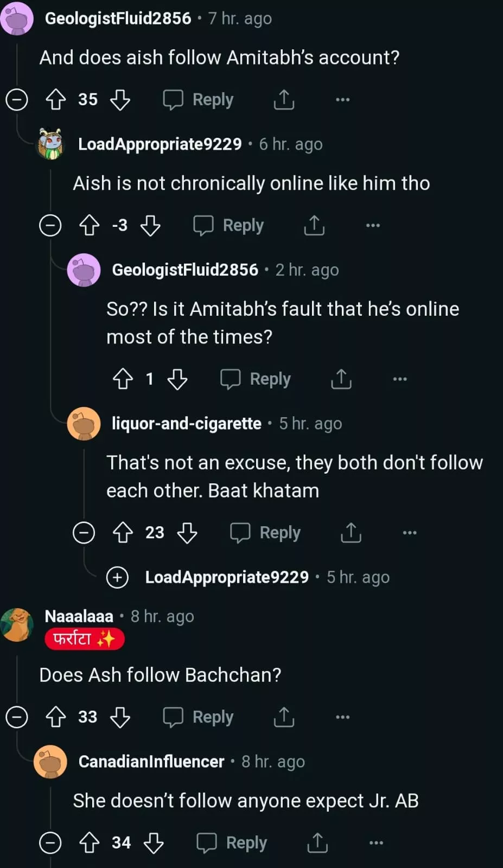This screenshot has width=503, height=868.
Task: Tap the red फर्राटा user flair
Action: tap(84, 639)
